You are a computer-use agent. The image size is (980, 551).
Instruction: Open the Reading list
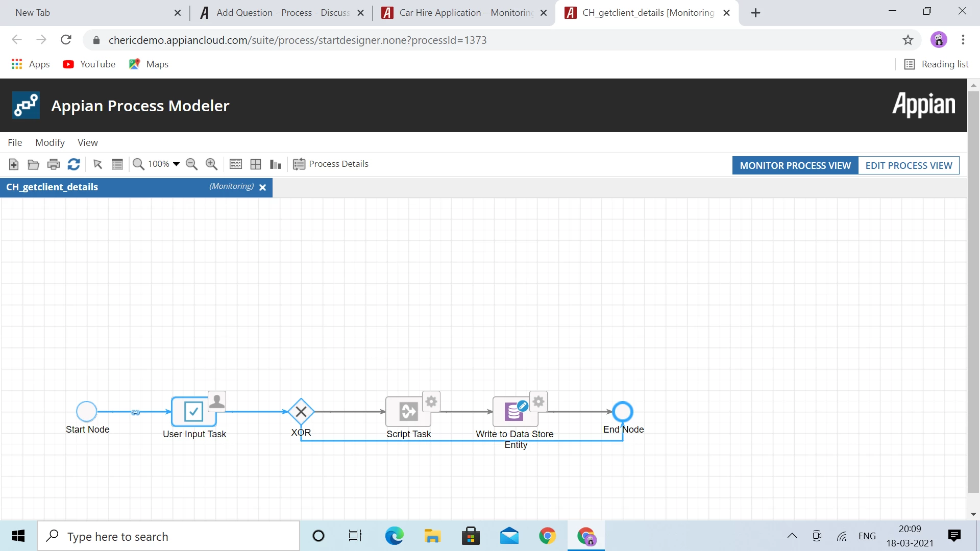coord(937,64)
